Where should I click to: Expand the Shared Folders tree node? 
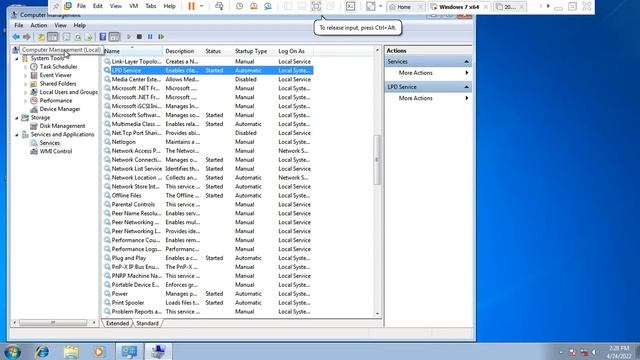pos(25,84)
